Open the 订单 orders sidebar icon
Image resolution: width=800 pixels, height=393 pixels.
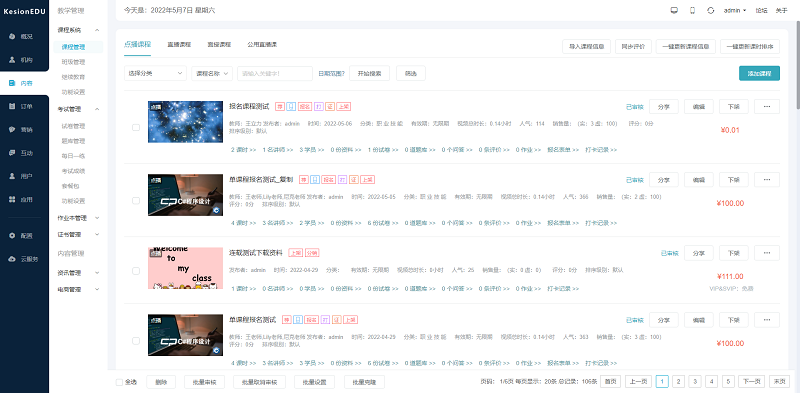pyautogui.click(x=12, y=106)
